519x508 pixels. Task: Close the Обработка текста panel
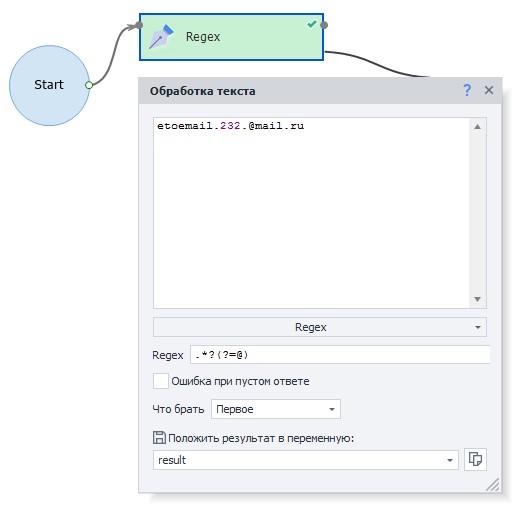pos(489,90)
